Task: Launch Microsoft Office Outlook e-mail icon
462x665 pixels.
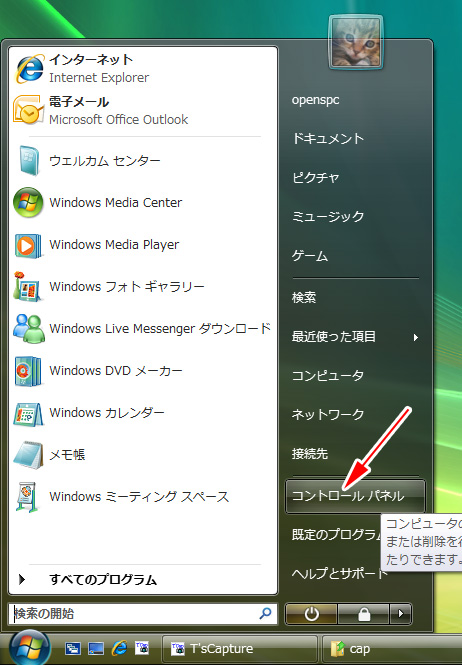Action: pyautogui.click(x=29, y=110)
